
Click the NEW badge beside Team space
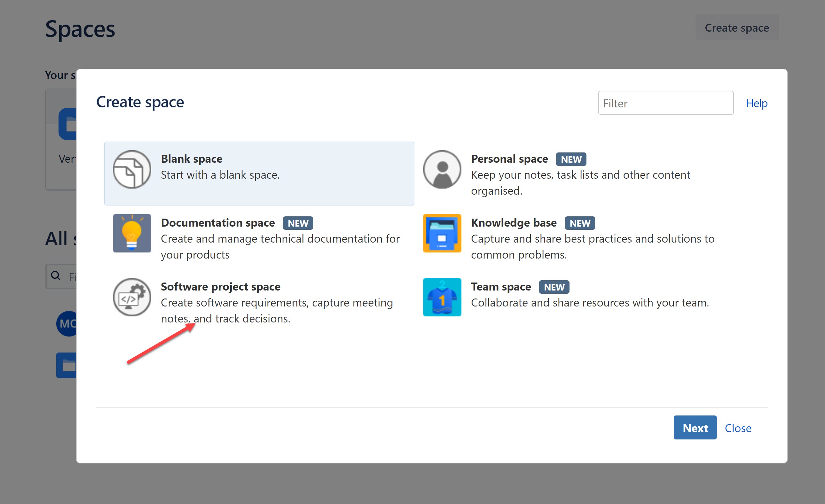(554, 287)
